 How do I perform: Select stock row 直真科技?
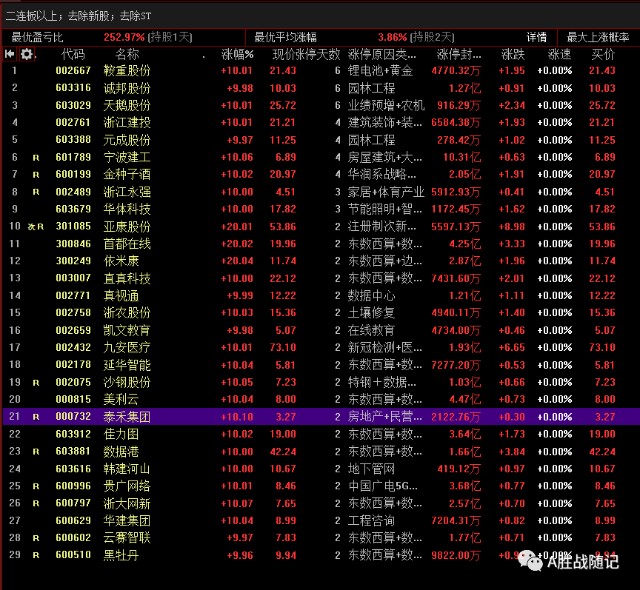pos(320,278)
